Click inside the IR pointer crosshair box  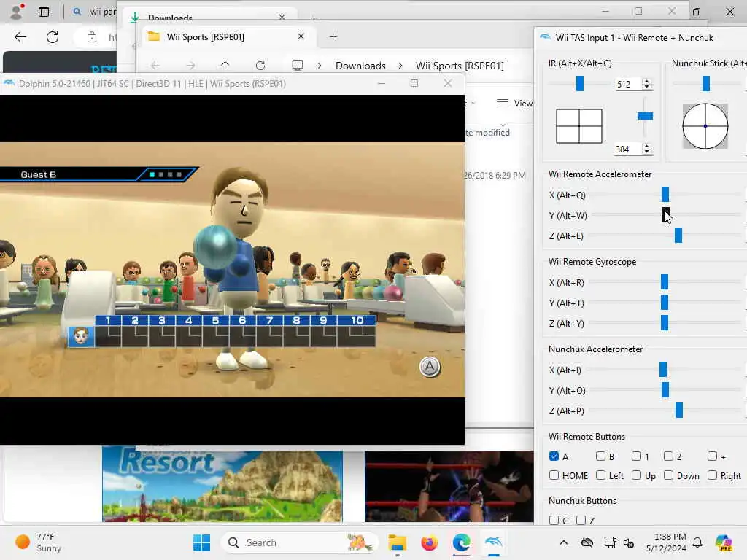click(x=578, y=126)
